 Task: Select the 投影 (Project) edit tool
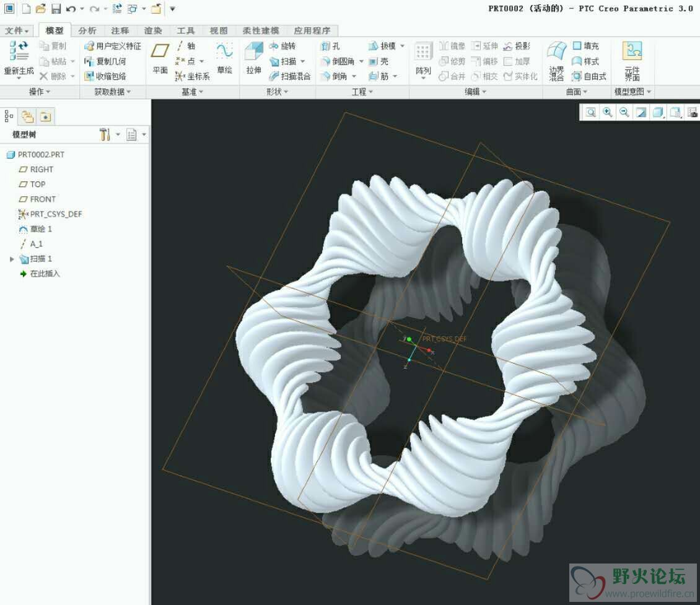tap(517, 46)
